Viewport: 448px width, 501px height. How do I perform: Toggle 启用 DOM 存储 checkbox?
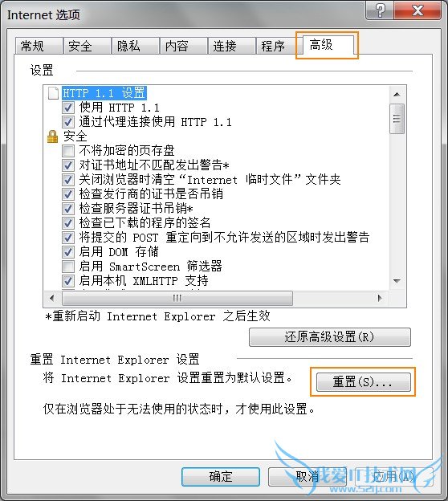pos(68,252)
